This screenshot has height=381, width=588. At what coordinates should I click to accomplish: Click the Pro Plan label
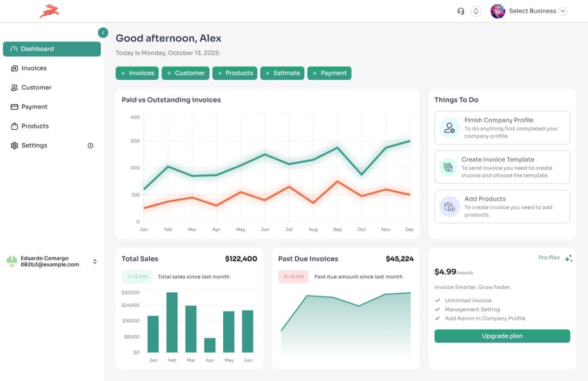click(549, 257)
